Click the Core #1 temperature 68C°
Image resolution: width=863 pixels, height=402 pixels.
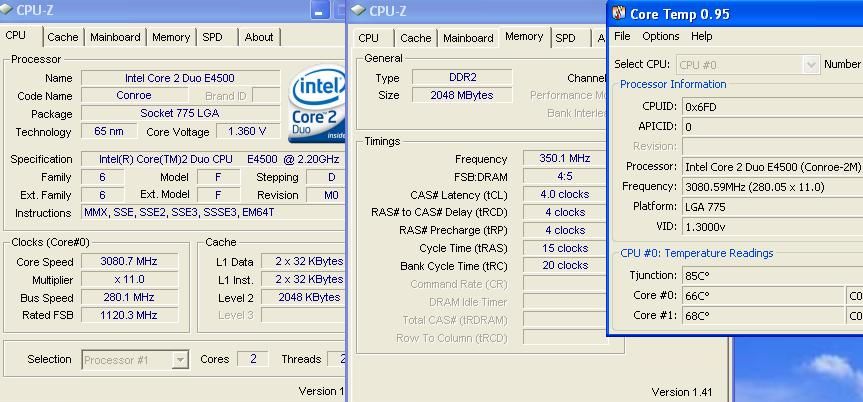click(763, 316)
